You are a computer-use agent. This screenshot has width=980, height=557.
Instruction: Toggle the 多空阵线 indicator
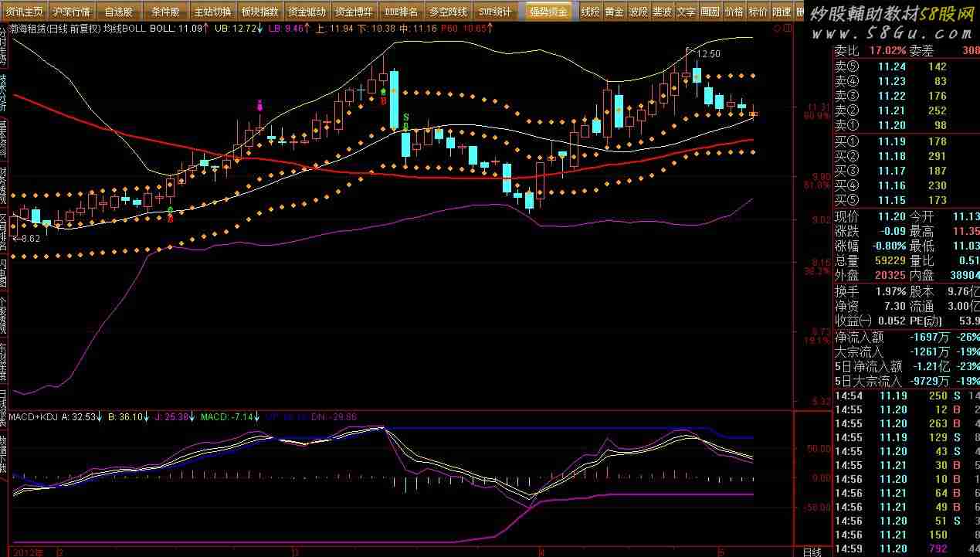pos(448,12)
